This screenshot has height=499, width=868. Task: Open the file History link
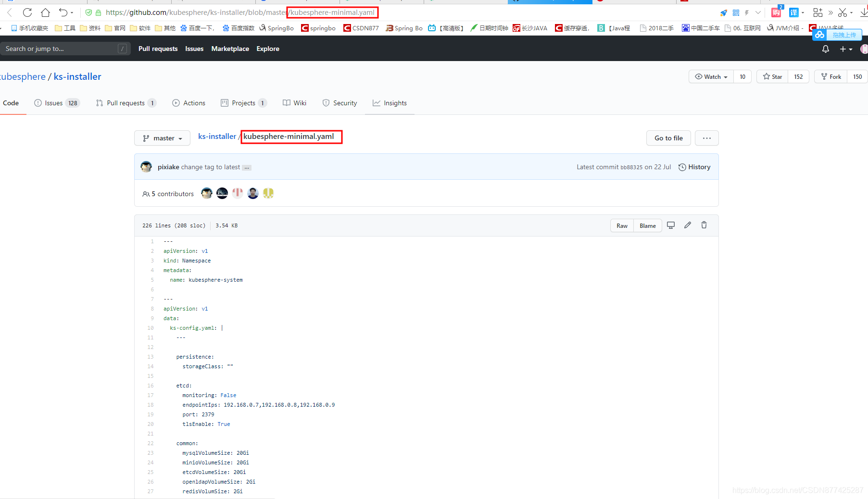(x=694, y=167)
